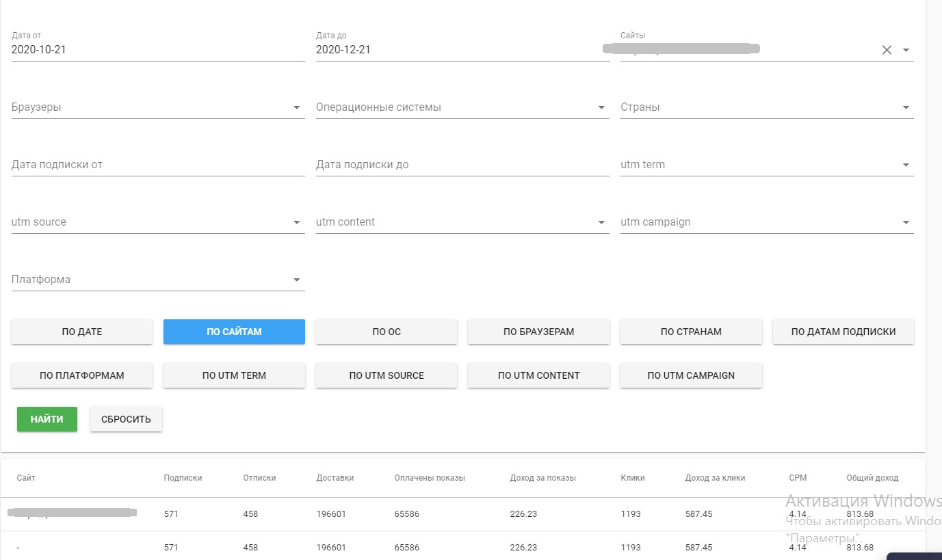
Task: Choose ПО UTM CAMPAIGN grouping
Action: pos(691,375)
